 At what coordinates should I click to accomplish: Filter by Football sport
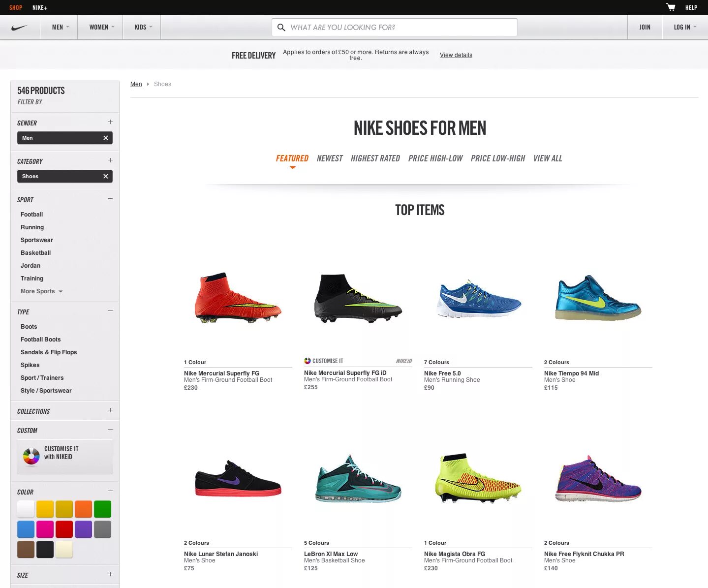coord(32,215)
